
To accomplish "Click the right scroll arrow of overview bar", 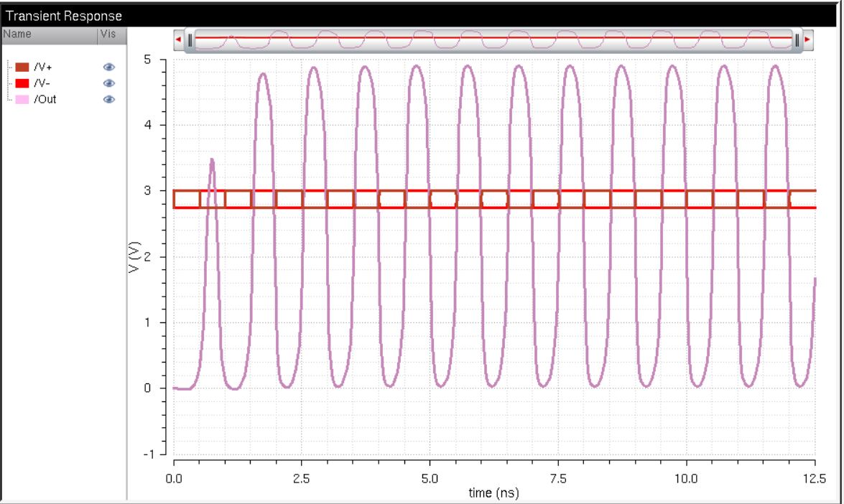I will pos(807,39).
